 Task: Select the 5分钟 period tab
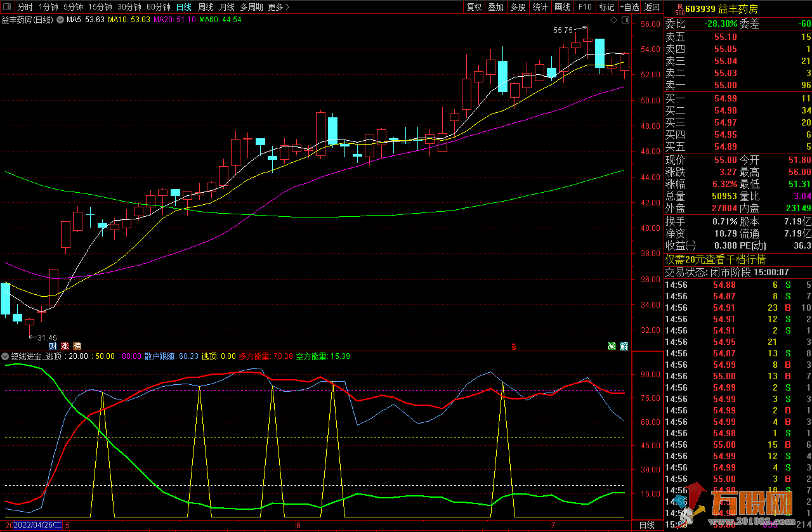click(x=73, y=7)
